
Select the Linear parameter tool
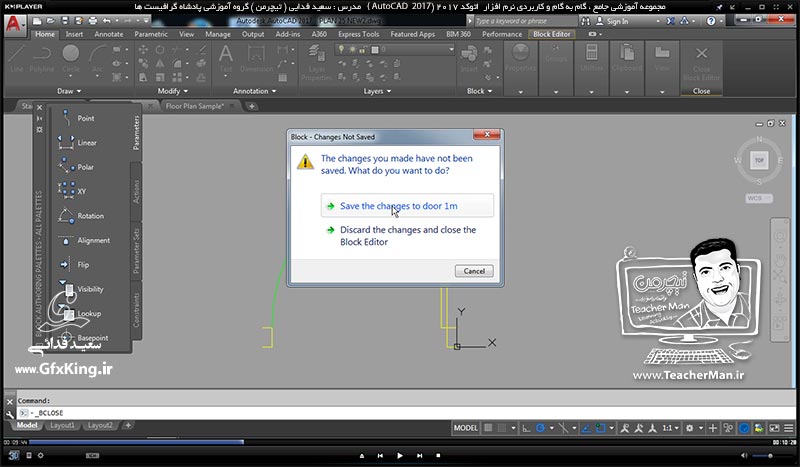[x=77, y=142]
